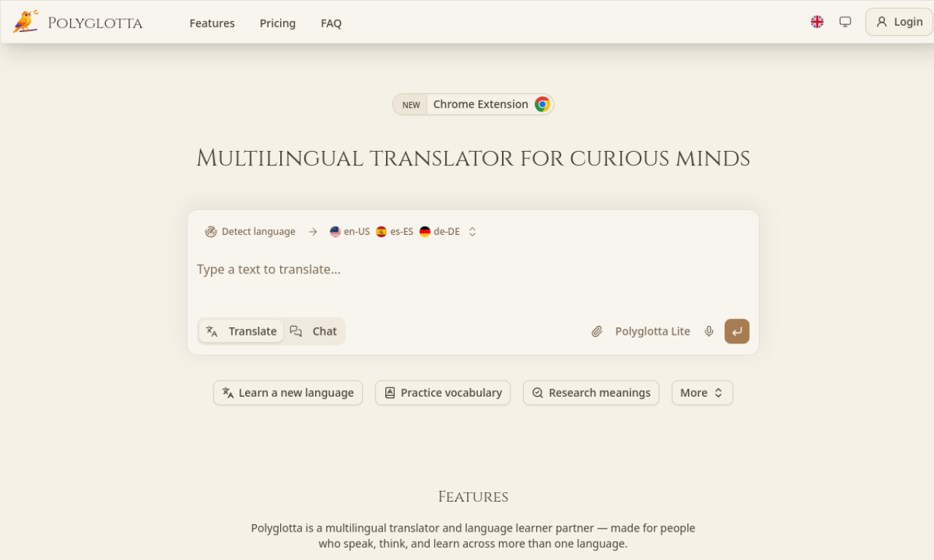Toggle the de-DE target language
The height and width of the screenshot is (560, 934).
tap(439, 231)
